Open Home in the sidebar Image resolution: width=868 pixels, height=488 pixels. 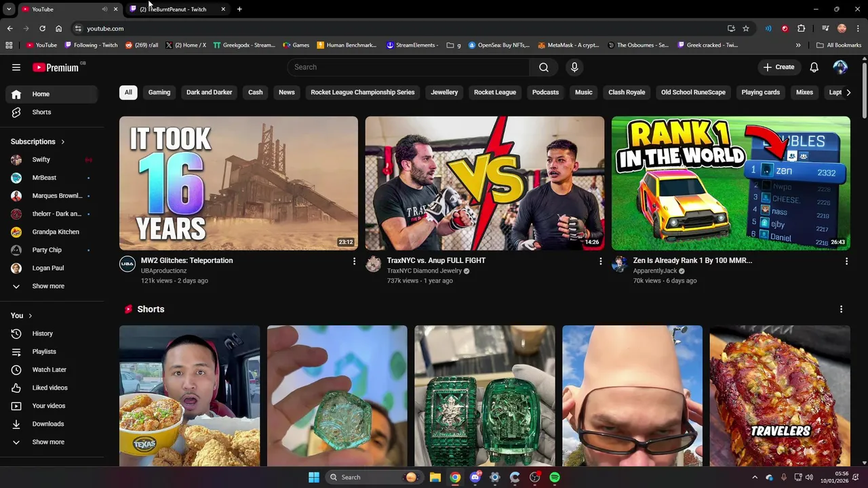click(52, 94)
